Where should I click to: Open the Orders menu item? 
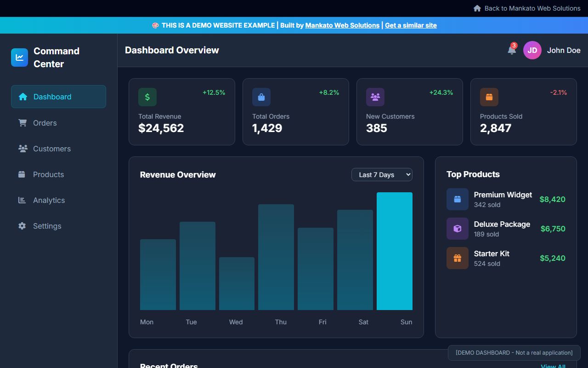point(45,123)
